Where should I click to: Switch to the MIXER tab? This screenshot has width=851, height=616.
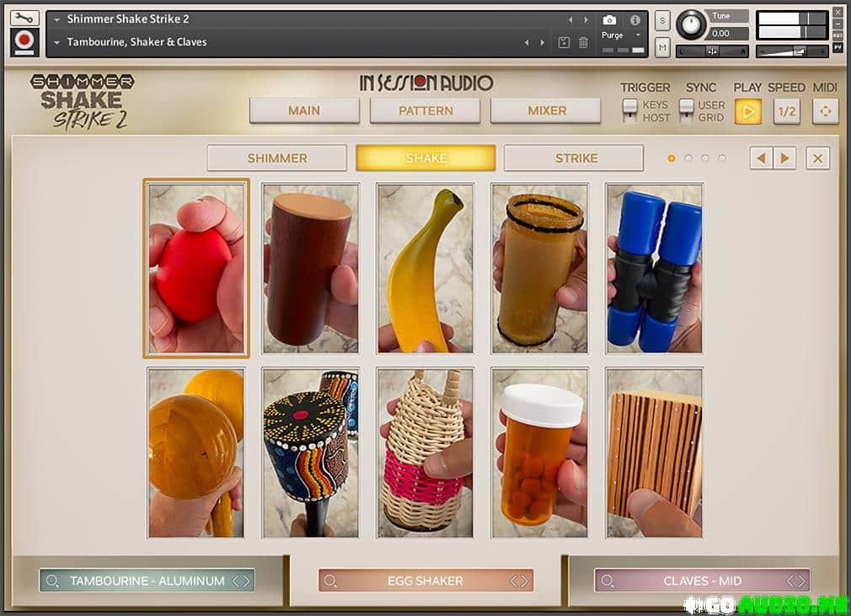[547, 110]
